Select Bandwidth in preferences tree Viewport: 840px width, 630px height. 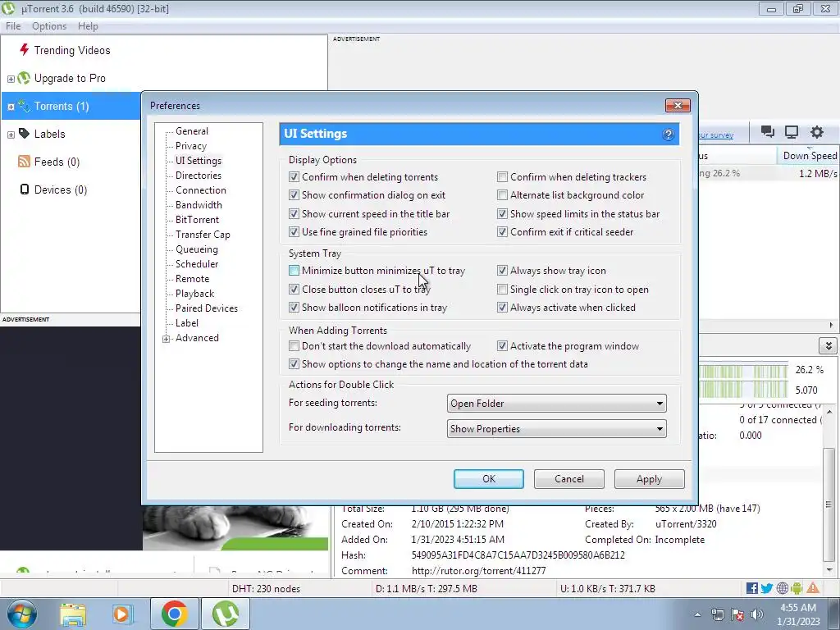[199, 204]
